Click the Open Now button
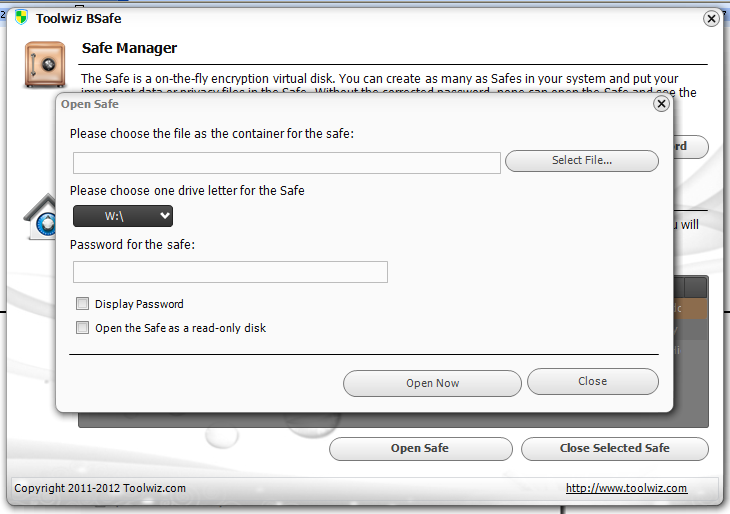This screenshot has height=514, width=730. coord(432,383)
